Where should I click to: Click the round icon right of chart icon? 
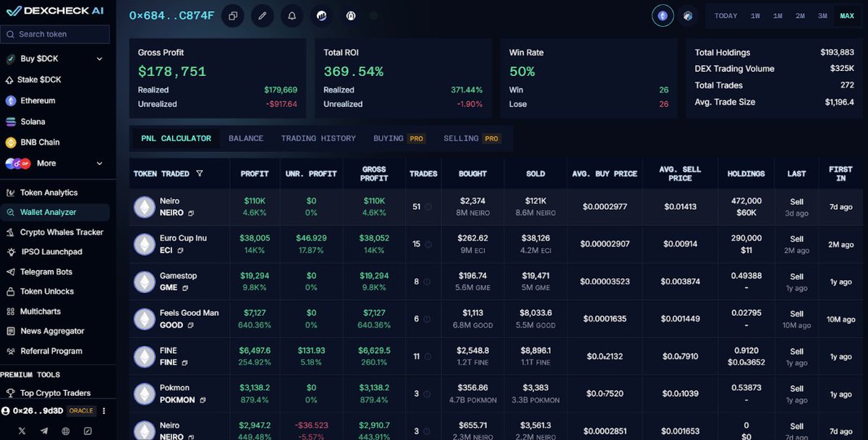[352, 15]
